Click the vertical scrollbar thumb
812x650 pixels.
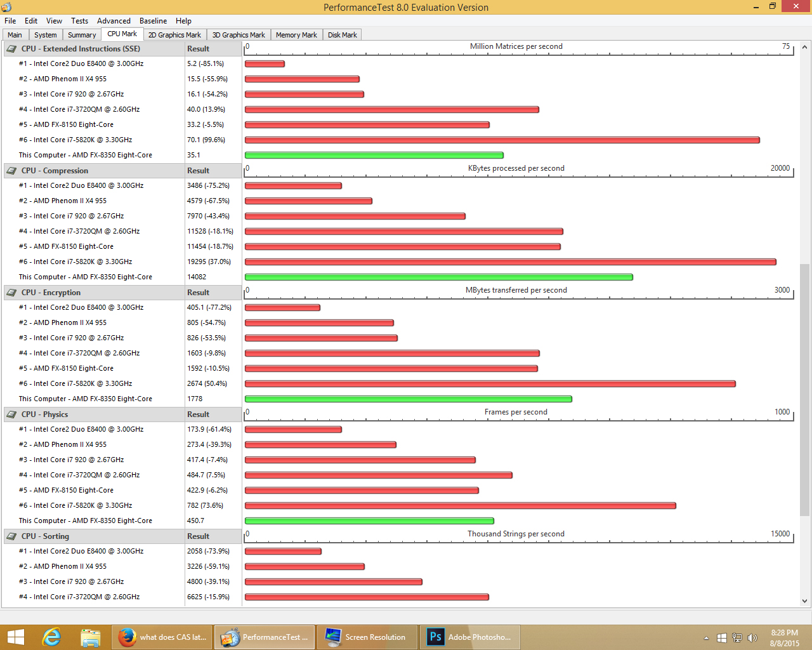coord(804,390)
